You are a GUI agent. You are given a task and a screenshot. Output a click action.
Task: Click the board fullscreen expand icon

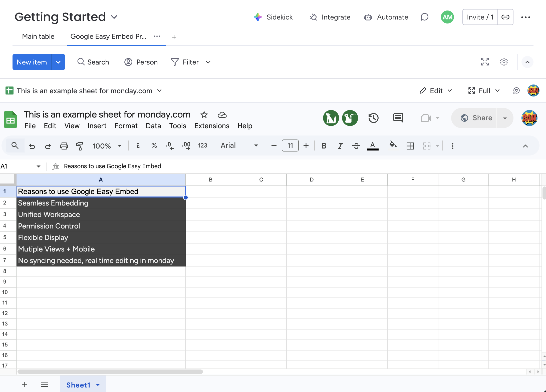pyautogui.click(x=485, y=62)
